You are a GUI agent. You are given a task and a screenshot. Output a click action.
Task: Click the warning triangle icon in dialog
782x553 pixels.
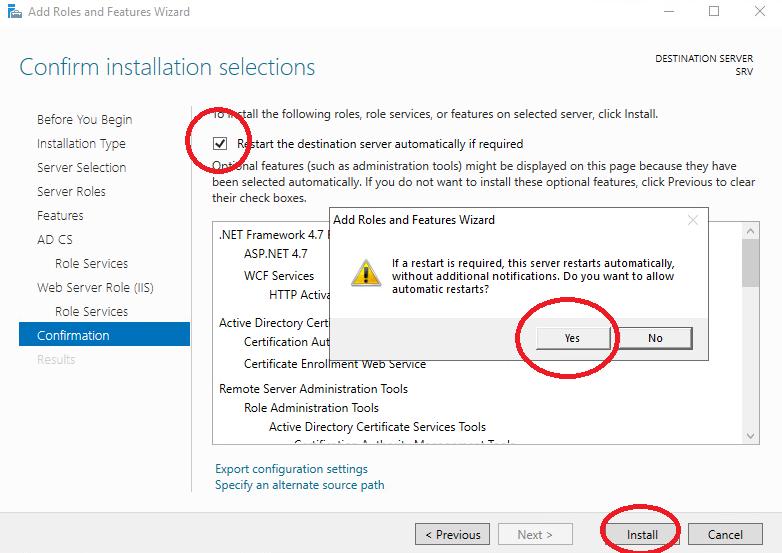coord(366,273)
